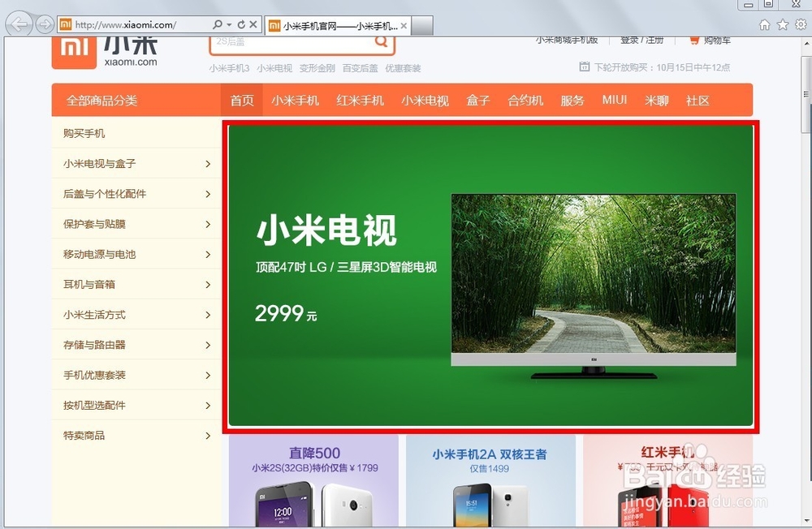Expand 小米电视与盒子 category chevron
This screenshot has height=529, width=812.
[x=208, y=164]
